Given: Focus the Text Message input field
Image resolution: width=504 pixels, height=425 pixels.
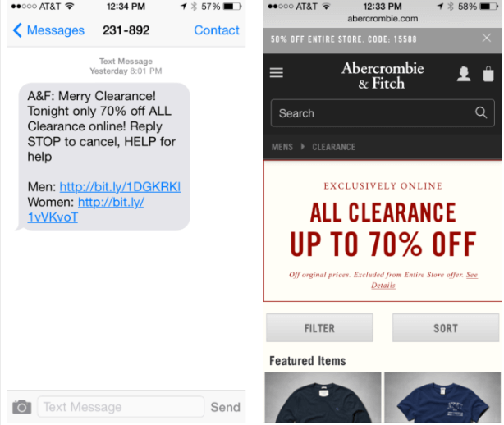Looking at the screenshot, I should [x=121, y=407].
